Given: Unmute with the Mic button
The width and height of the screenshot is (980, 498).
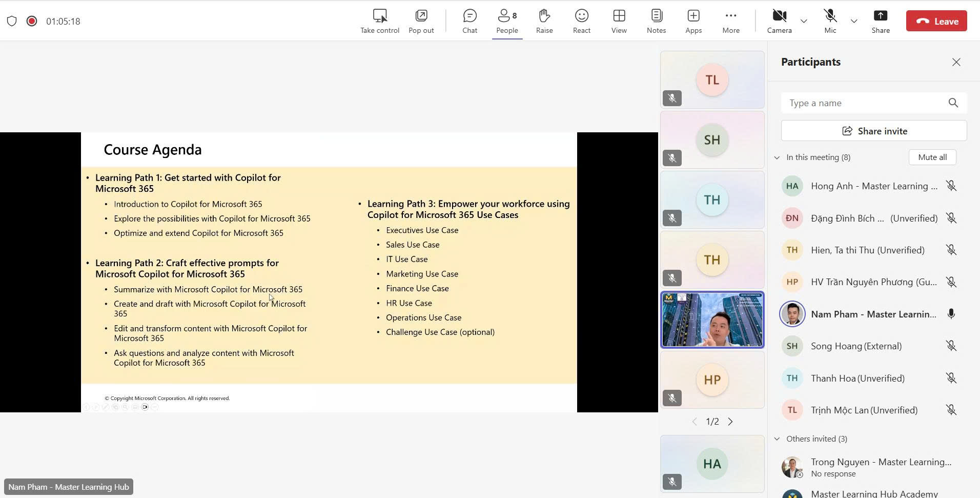Looking at the screenshot, I should tap(830, 21).
